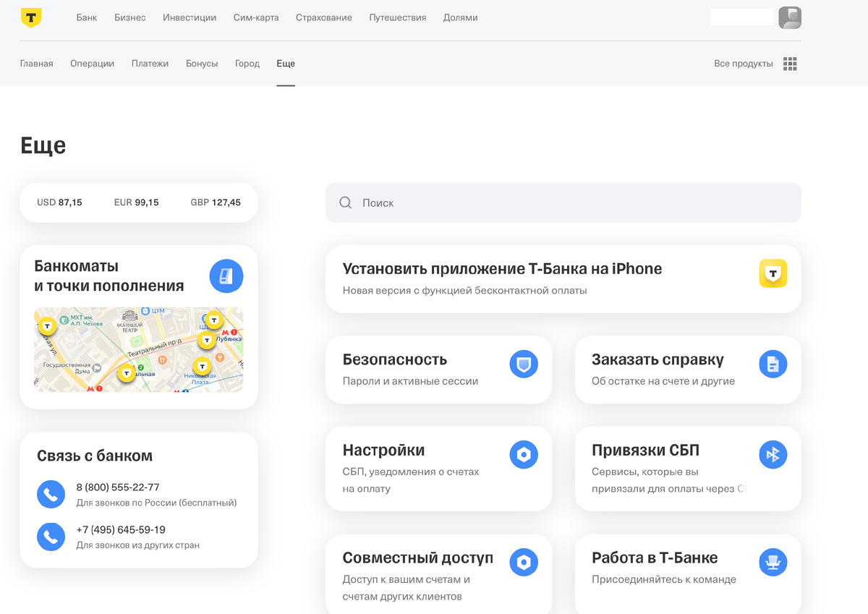
Task: Click the СБП icon on Привязки СБП
Action: coord(773,454)
